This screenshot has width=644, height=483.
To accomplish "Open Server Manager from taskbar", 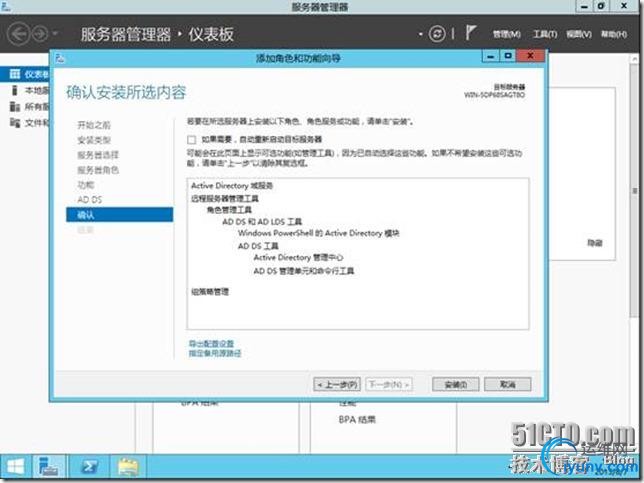I will pos(48,467).
